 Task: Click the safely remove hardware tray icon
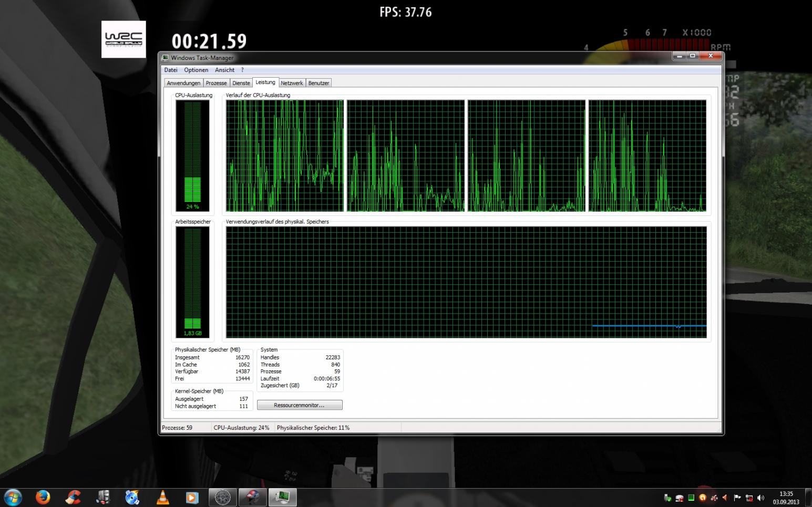pyautogui.click(x=667, y=498)
